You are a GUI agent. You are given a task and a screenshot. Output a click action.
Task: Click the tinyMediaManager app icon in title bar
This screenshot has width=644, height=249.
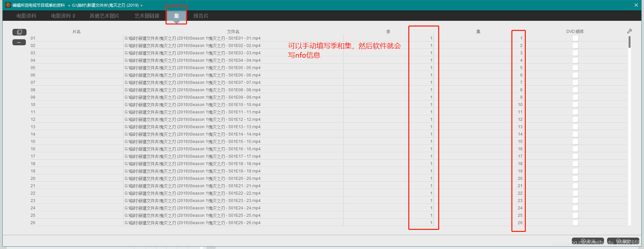click(x=8, y=5)
